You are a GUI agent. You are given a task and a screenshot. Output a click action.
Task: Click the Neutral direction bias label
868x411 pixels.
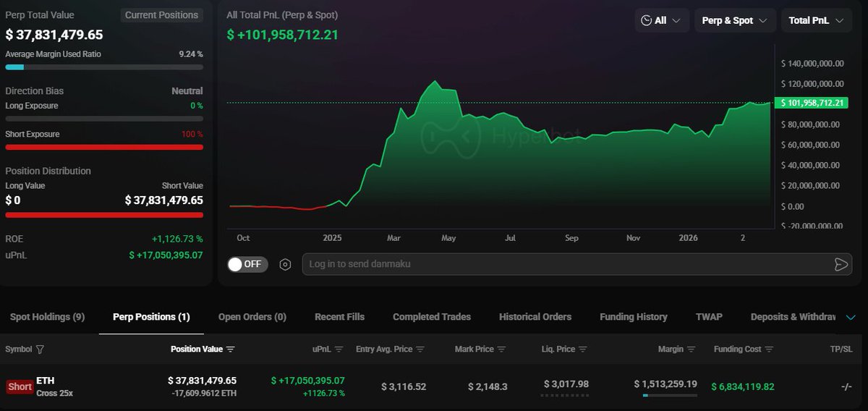[x=187, y=91]
